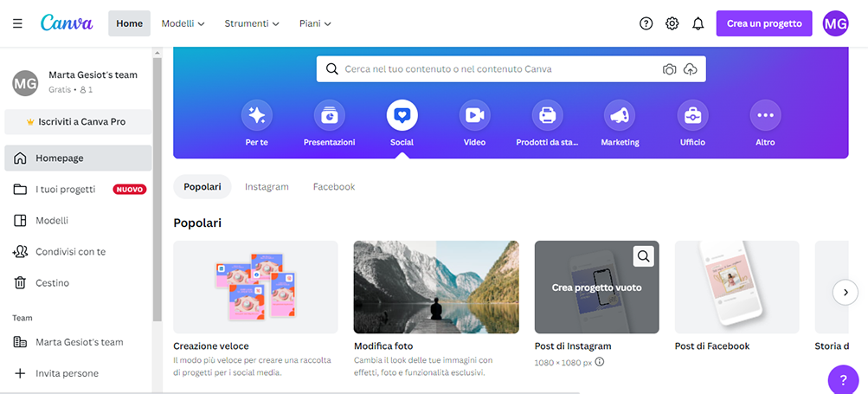This screenshot has width=868, height=394.
Task: Open the notifications bell
Action: [698, 23]
